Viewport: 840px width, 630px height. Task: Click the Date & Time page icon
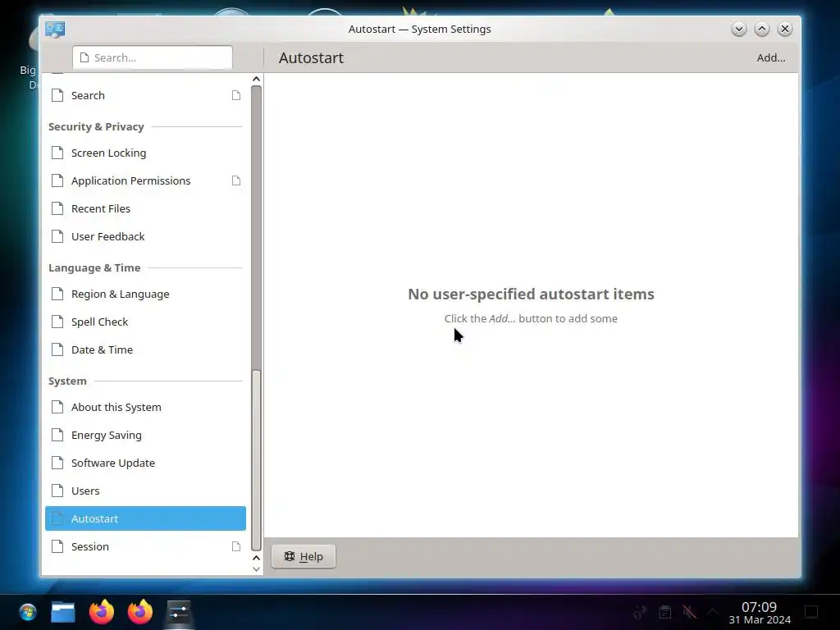pyautogui.click(x=57, y=349)
